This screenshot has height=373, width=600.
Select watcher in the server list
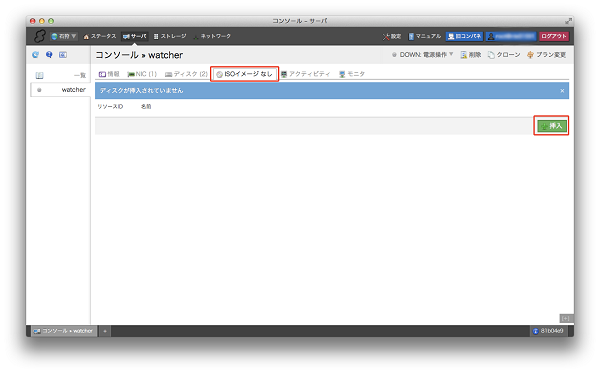click(60, 90)
